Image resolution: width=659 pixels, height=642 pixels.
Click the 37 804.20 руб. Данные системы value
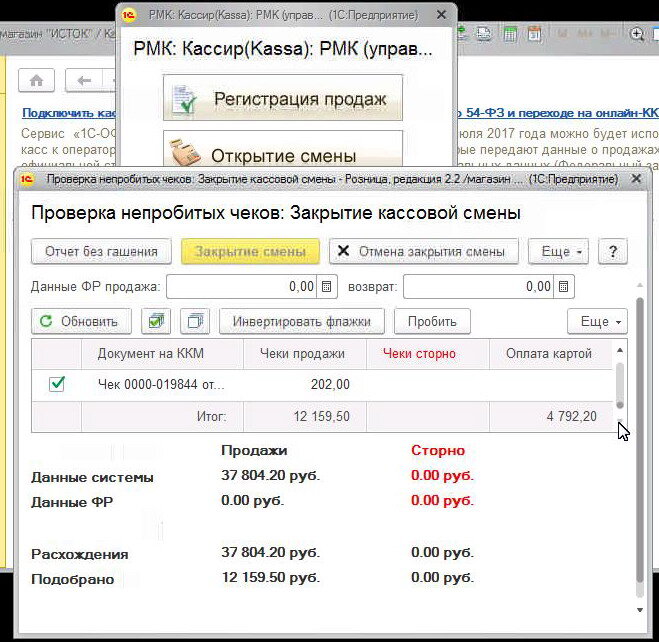tap(271, 476)
